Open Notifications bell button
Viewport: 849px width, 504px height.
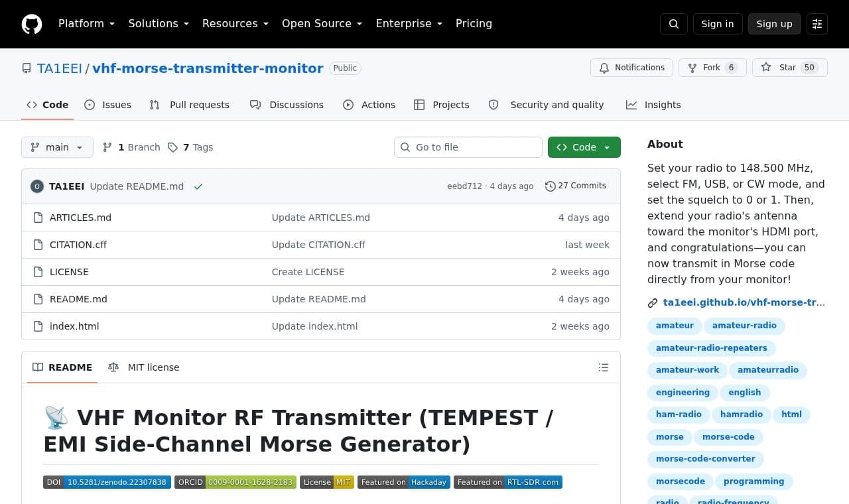pyautogui.click(x=631, y=68)
